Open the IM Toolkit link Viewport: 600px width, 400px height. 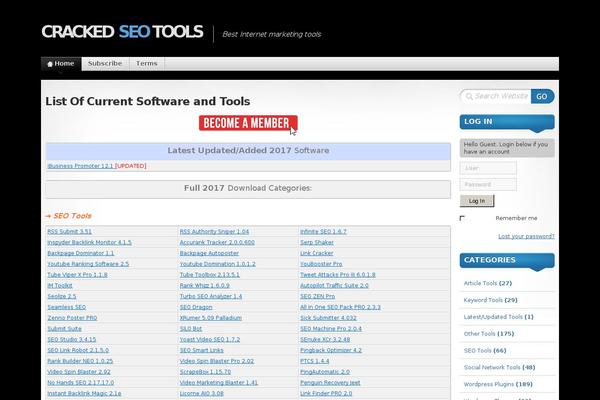(60, 286)
